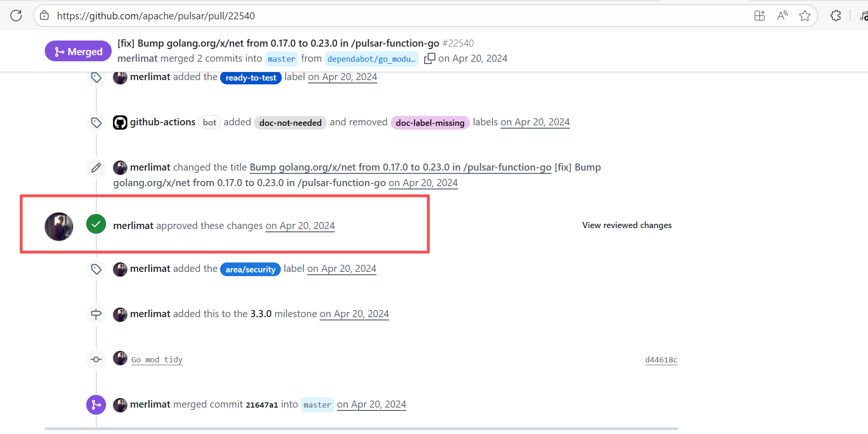Click merlimat's large avatar in review
Screen dimensions: 868x434
(59, 227)
